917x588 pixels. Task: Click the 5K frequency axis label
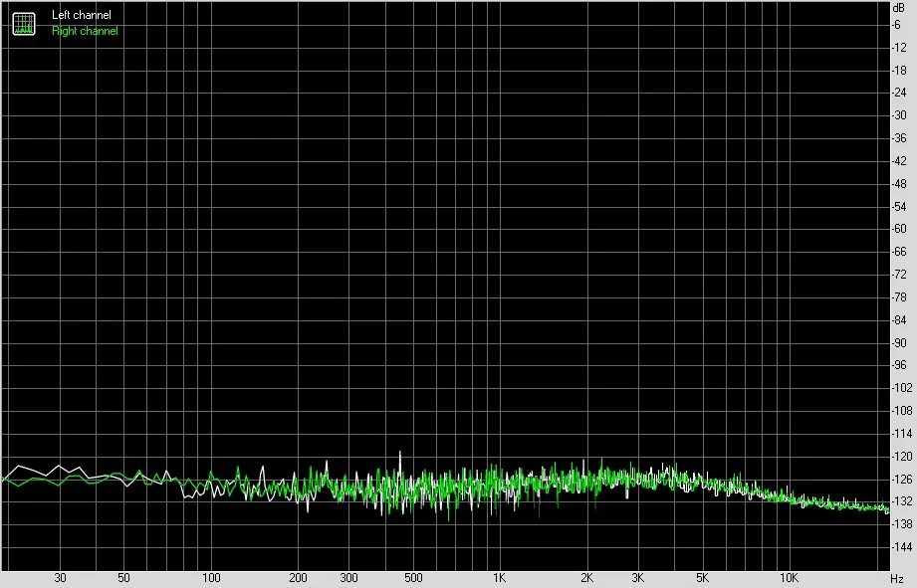pos(702,578)
